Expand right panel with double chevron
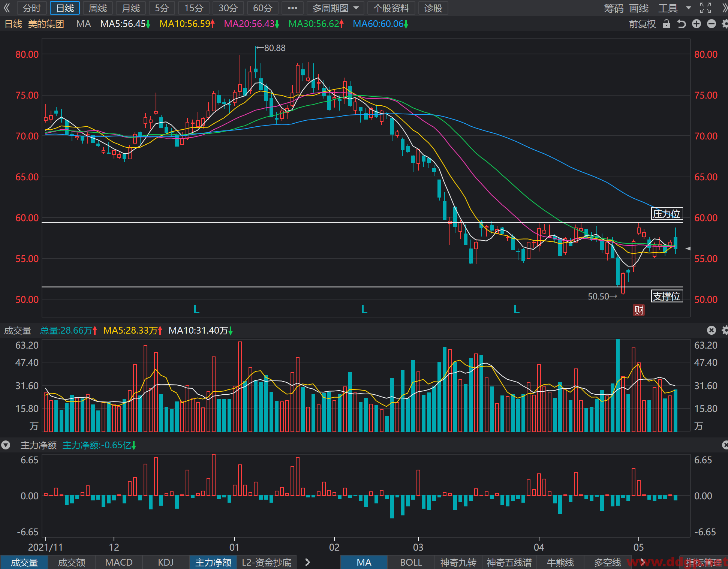The width and height of the screenshot is (728, 569). click(724, 8)
